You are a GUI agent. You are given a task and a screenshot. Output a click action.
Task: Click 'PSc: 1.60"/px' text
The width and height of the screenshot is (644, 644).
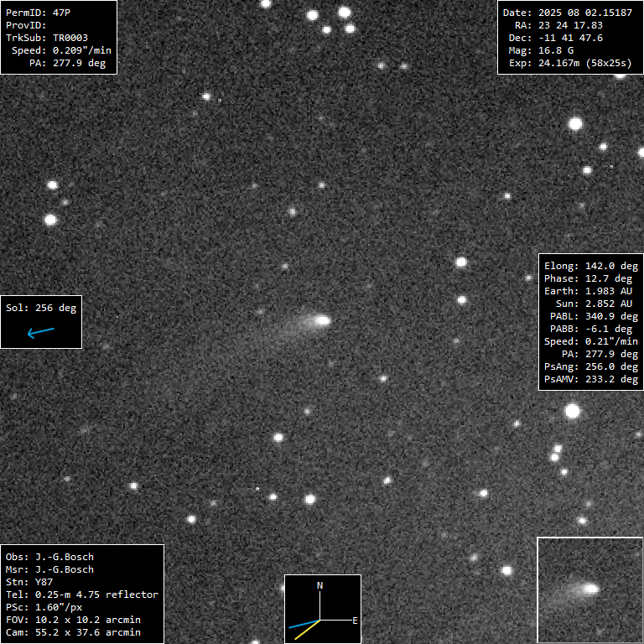click(44, 607)
